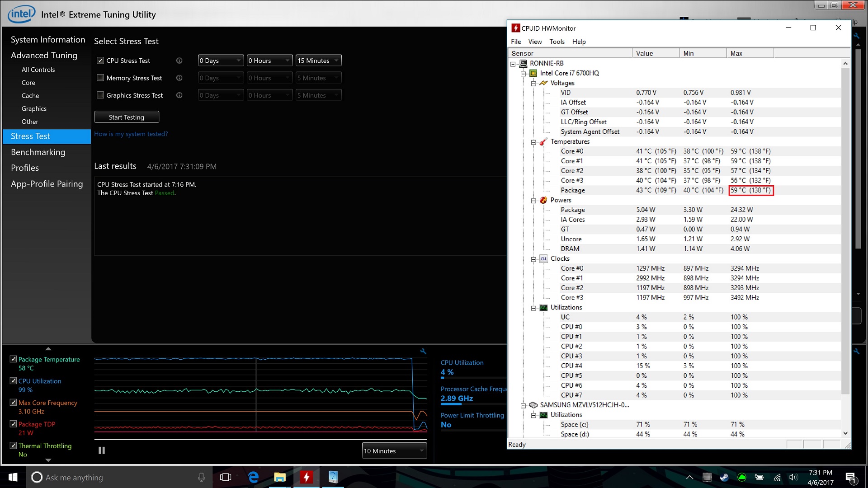Open Wi-Fi network tray icon
868x488 pixels.
pyautogui.click(x=777, y=477)
